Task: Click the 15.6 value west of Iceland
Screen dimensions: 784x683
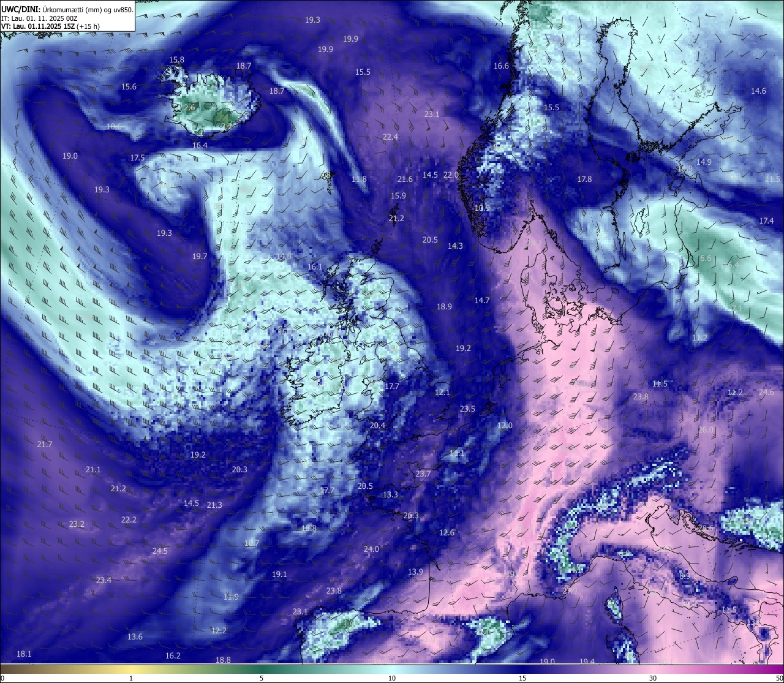Action: click(129, 86)
